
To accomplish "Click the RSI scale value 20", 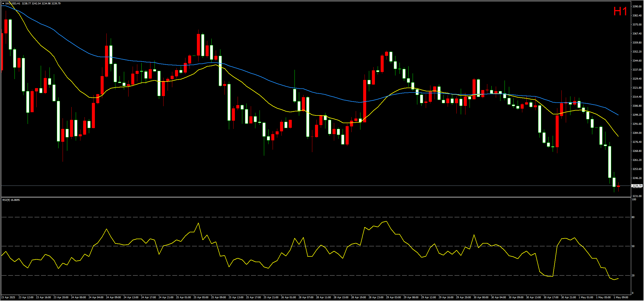I will pyautogui.click(x=633, y=276).
